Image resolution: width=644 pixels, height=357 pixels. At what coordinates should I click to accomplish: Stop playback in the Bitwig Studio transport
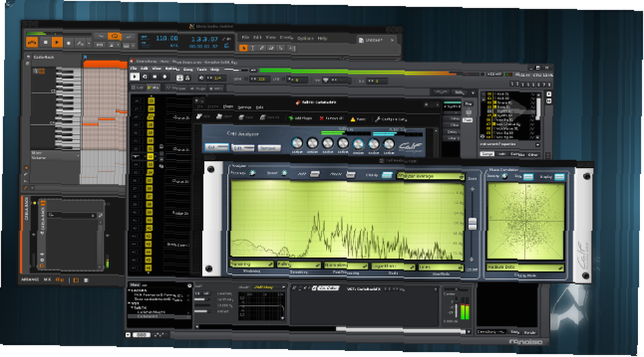pos(46,42)
